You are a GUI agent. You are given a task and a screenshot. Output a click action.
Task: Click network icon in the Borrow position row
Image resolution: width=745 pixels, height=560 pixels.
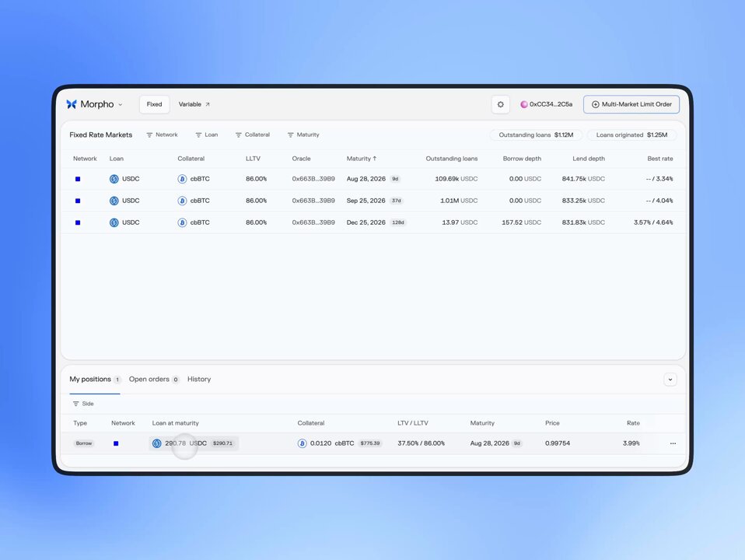click(x=116, y=443)
